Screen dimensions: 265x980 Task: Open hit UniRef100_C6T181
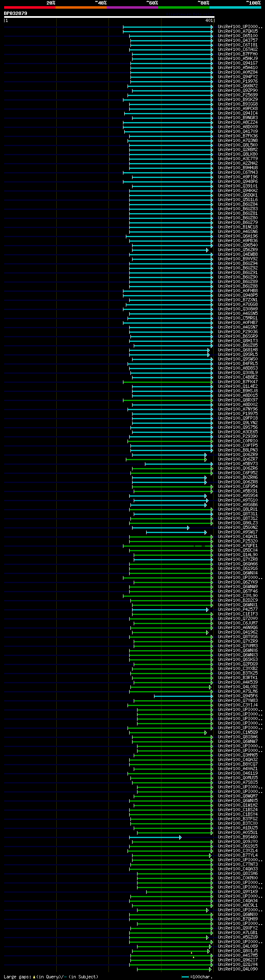coord(238,45)
